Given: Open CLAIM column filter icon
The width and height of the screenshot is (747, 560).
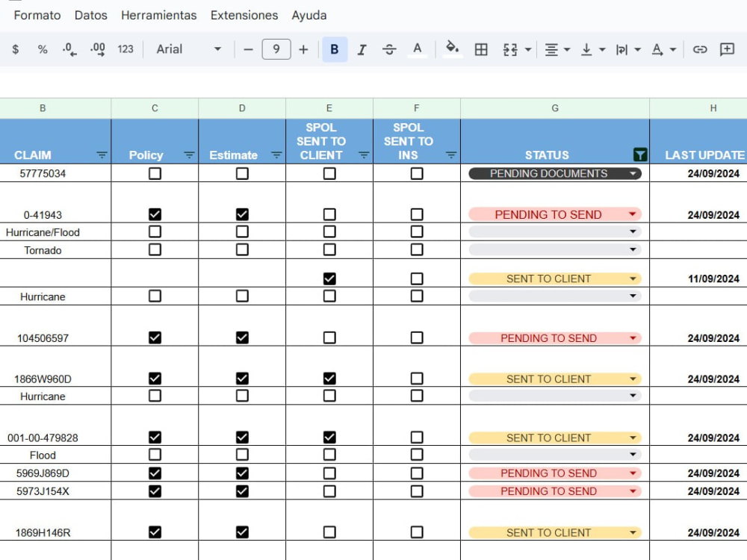Looking at the screenshot, I should 102,155.
